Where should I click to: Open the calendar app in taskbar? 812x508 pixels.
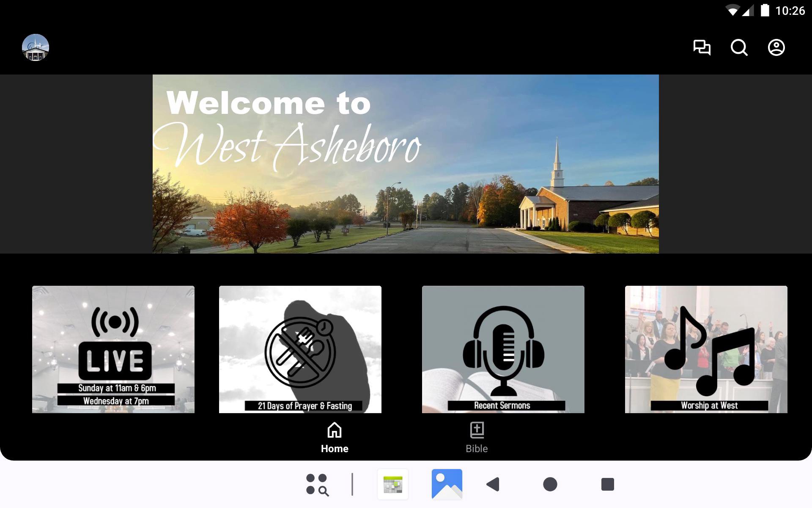(393, 484)
